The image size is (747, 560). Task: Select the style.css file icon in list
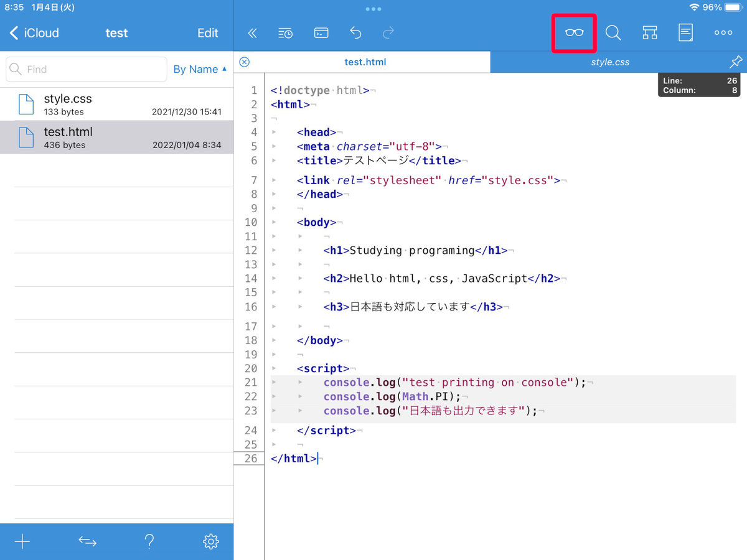pos(26,104)
